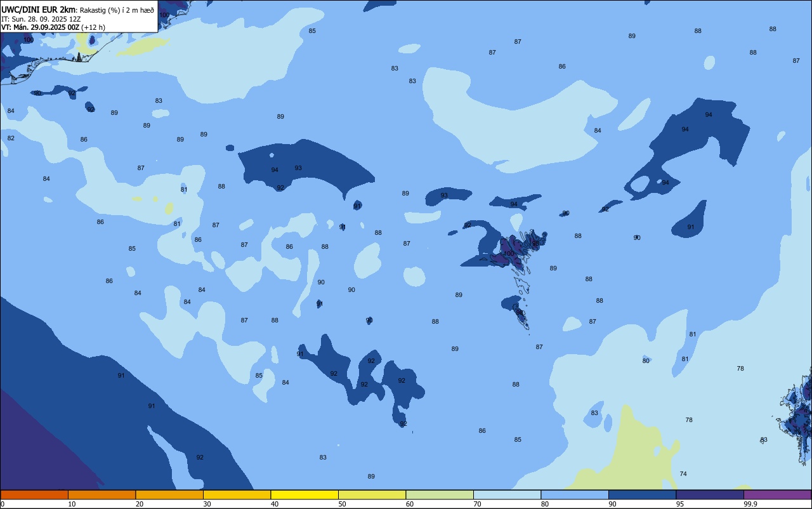The width and height of the screenshot is (812, 509).
Task: Click the 0–10 dark orange legend swatch
Action: pyautogui.click(x=34, y=494)
